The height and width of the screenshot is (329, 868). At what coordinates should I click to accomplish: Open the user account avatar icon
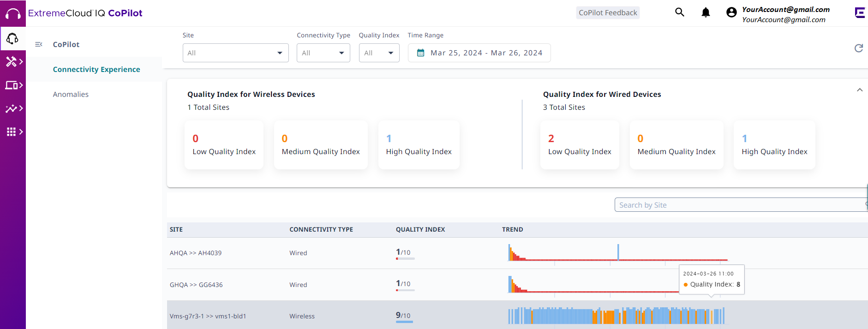[x=731, y=12]
